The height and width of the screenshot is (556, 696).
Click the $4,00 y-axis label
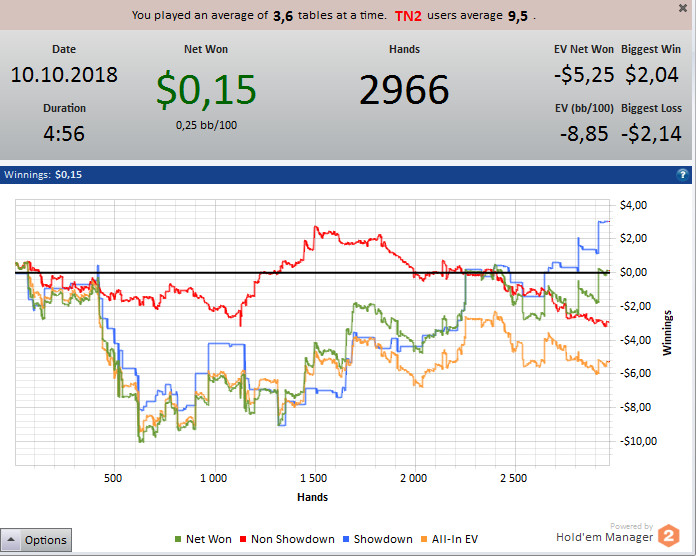633,205
